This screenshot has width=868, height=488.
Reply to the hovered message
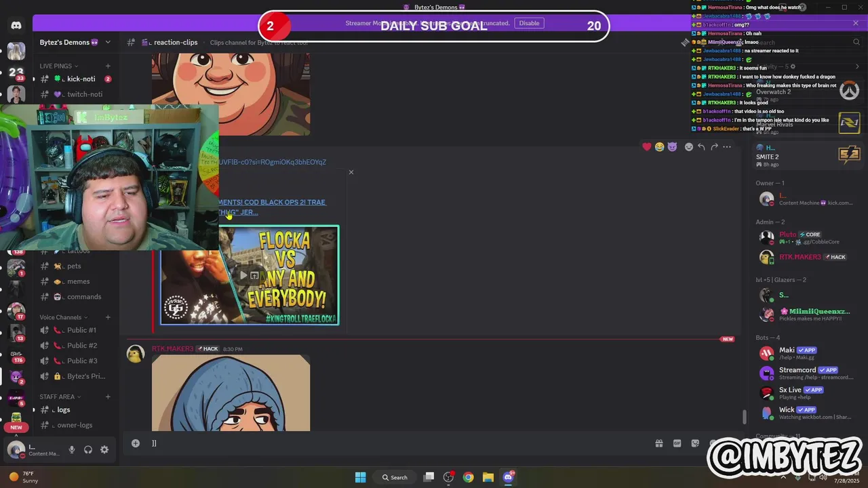(702, 146)
